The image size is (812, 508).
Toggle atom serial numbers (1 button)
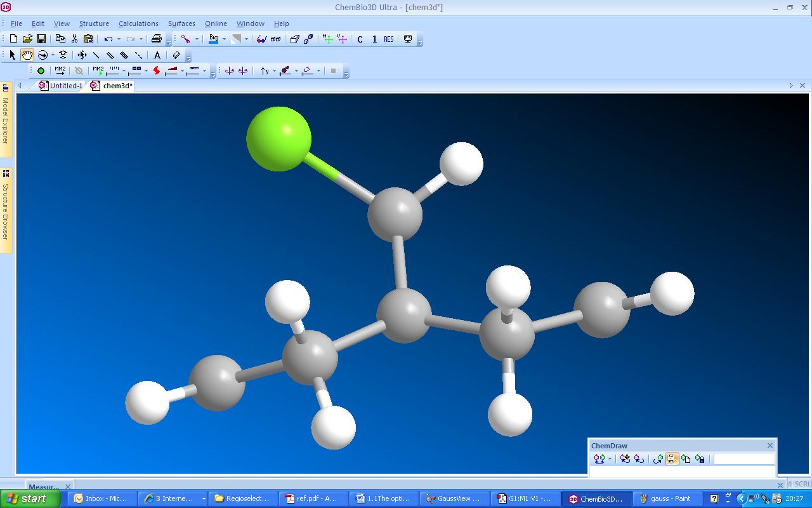click(374, 39)
